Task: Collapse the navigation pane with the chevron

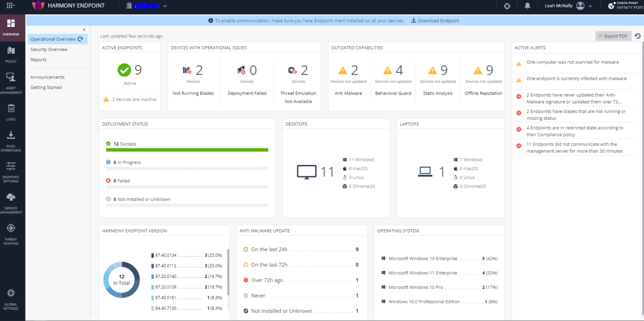Action: 84,30
